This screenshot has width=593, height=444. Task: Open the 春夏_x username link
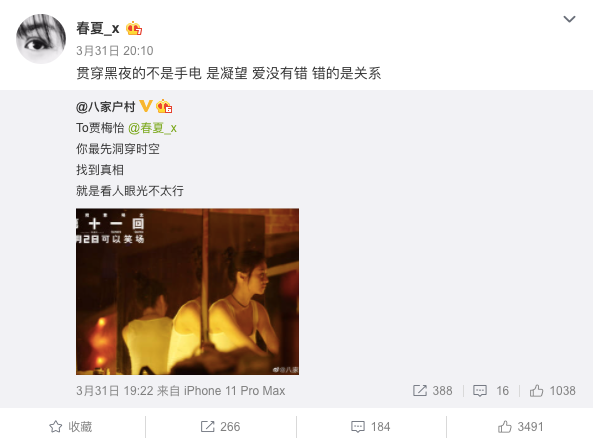click(x=98, y=28)
